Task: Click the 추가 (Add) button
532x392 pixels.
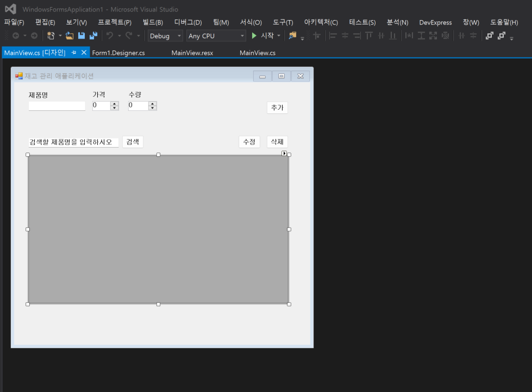Action: click(277, 108)
